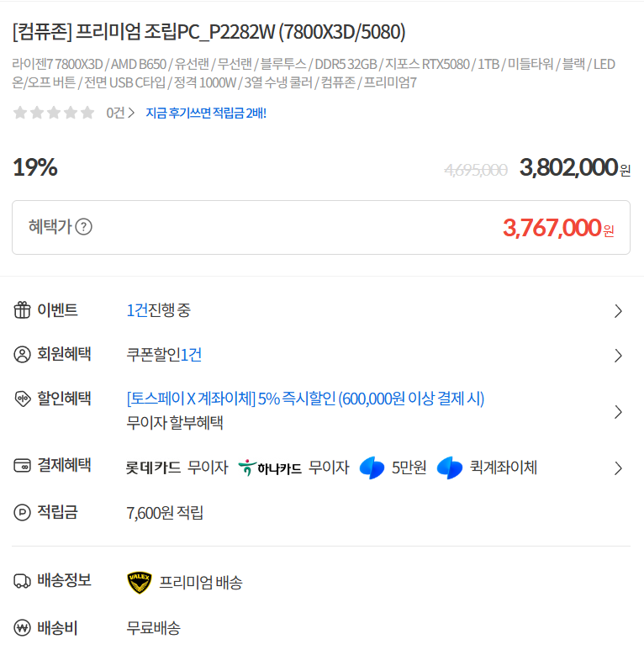
Task: Expand the 결제혜택 row chevron
Action: click(619, 468)
